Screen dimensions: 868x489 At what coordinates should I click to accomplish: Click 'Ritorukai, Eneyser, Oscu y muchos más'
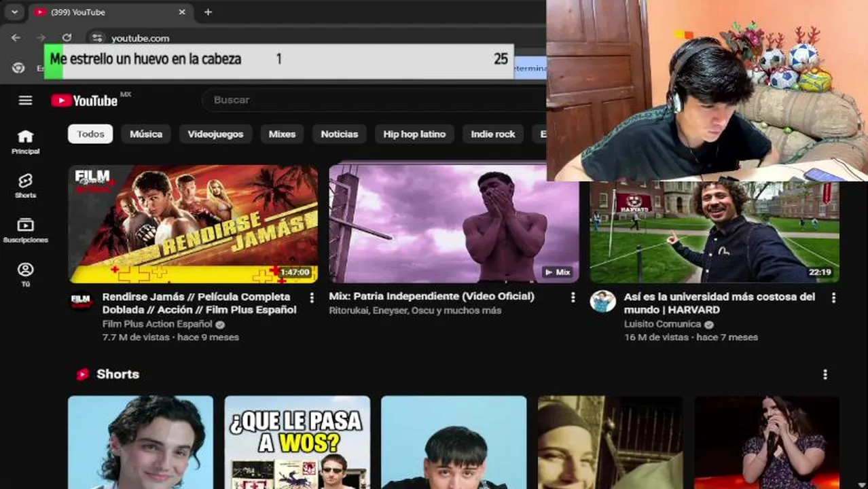[x=415, y=310]
